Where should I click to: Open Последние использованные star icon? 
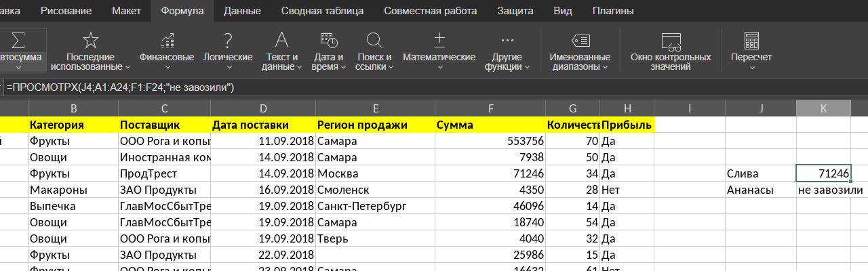[90, 39]
